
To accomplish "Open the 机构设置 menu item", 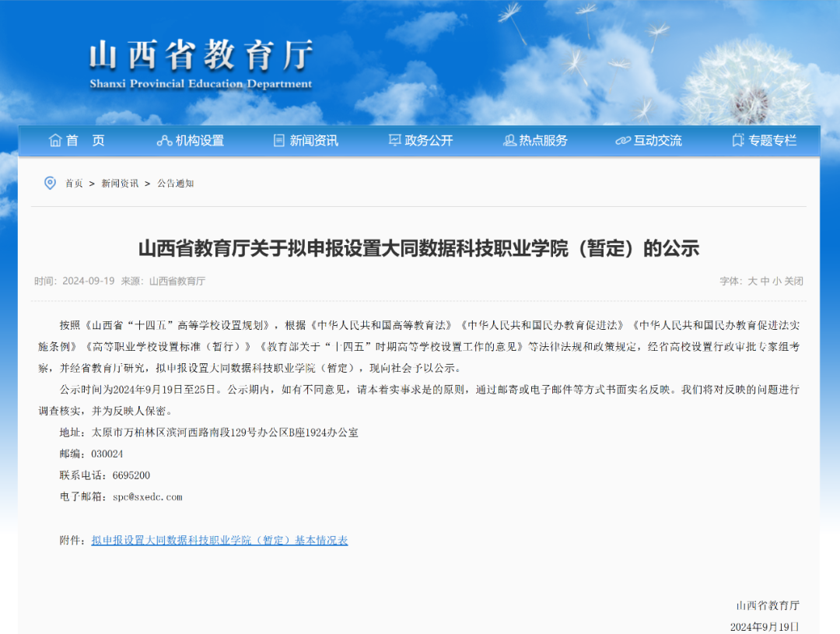I will 199,141.
